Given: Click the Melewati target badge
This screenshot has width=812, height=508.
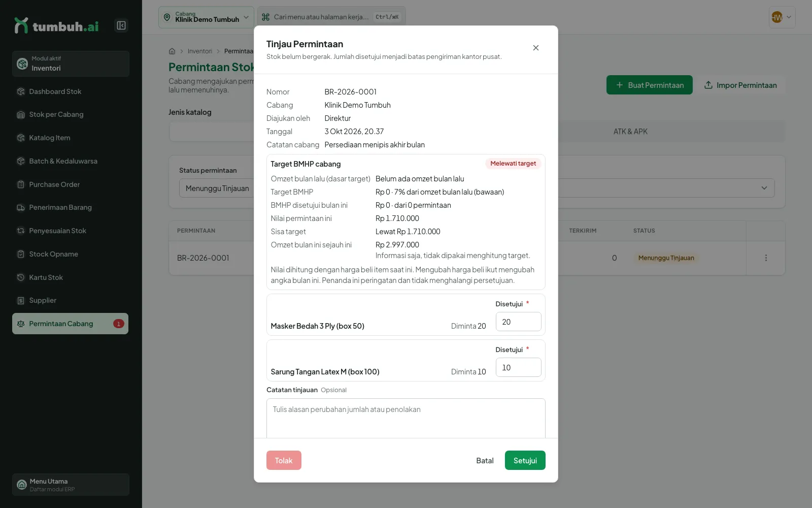Looking at the screenshot, I should click(x=513, y=164).
